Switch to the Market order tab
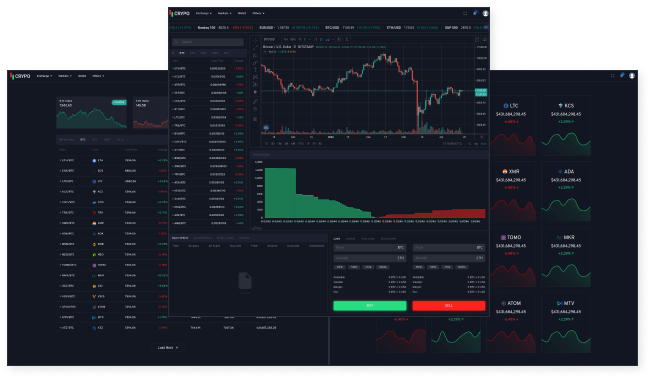Image resolution: width=651 pixels, height=379 pixels. (x=350, y=239)
